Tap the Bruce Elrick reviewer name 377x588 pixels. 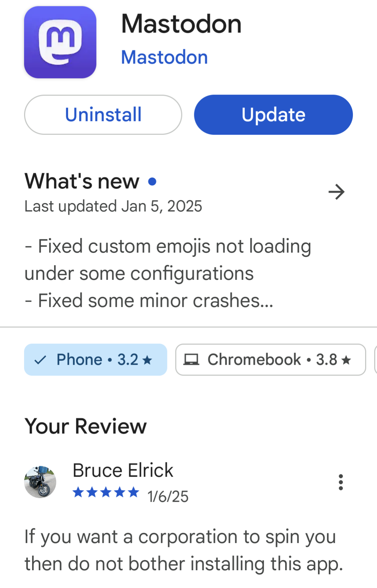(x=123, y=470)
